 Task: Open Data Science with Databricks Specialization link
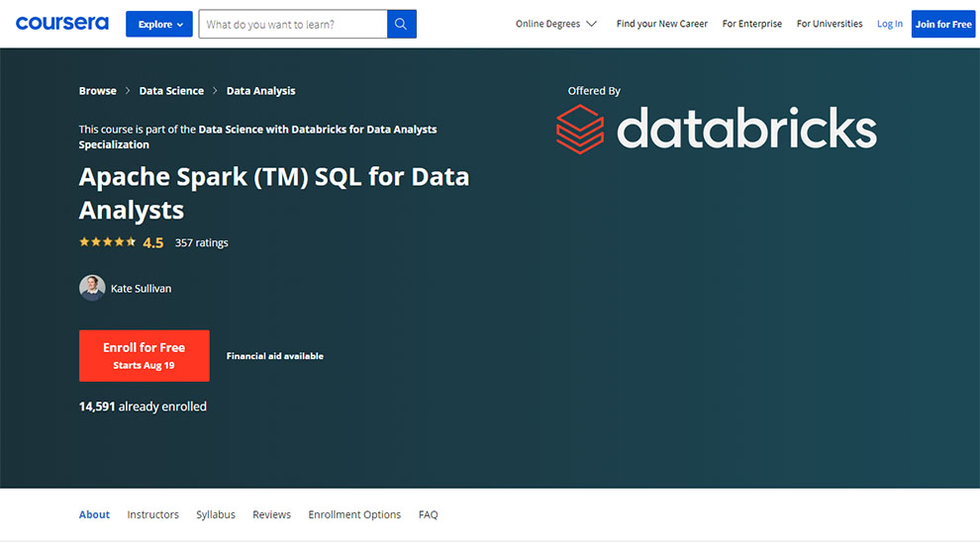(257, 136)
